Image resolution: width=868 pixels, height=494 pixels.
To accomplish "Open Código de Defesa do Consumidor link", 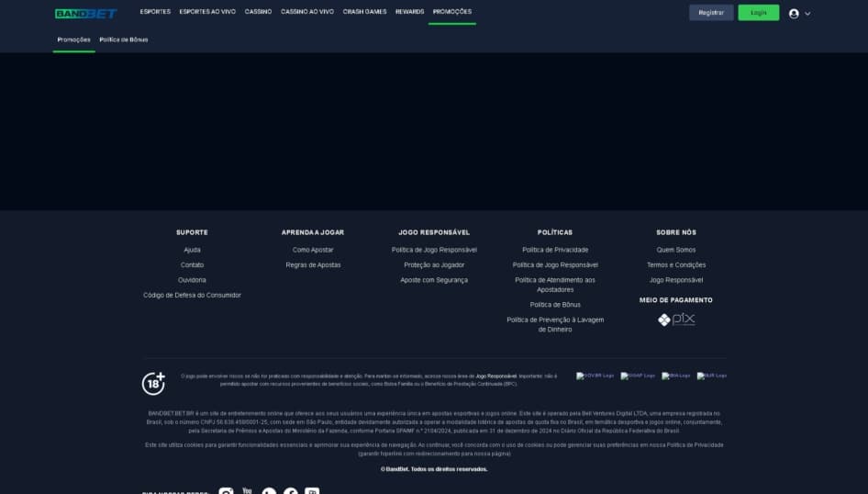I will (x=192, y=296).
